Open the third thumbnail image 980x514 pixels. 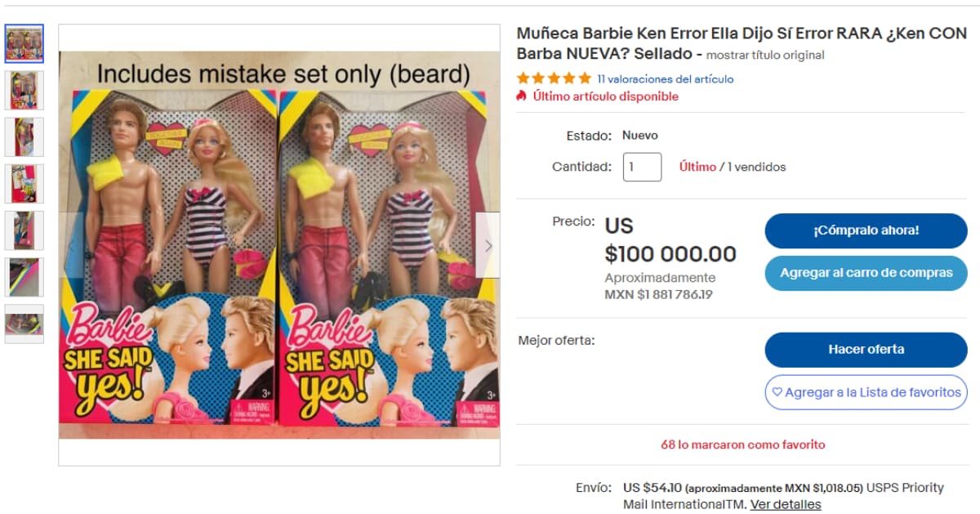click(x=24, y=137)
